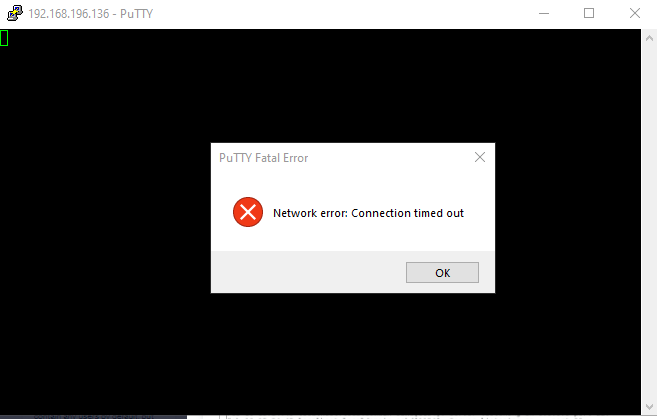Click the scrollbar up arrow
The width and height of the screenshot is (657, 419).
tap(649, 38)
